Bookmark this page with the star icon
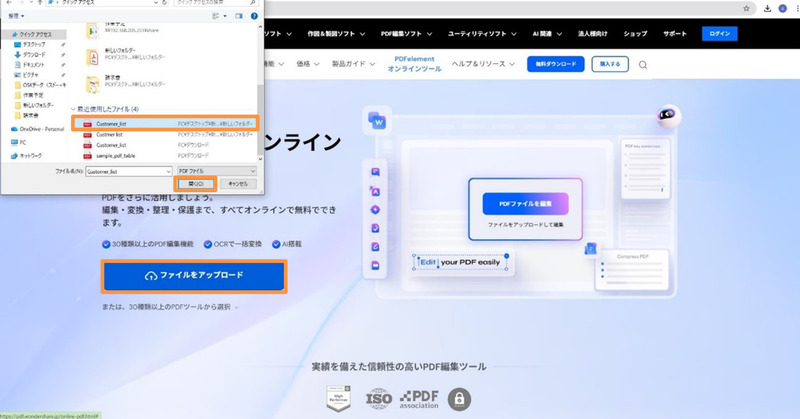Image resolution: width=800 pixels, height=419 pixels. [x=746, y=8]
